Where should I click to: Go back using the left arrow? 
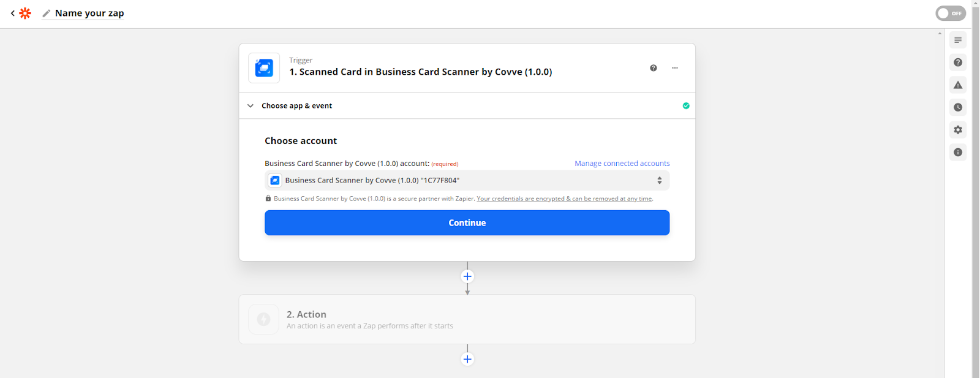click(x=12, y=13)
